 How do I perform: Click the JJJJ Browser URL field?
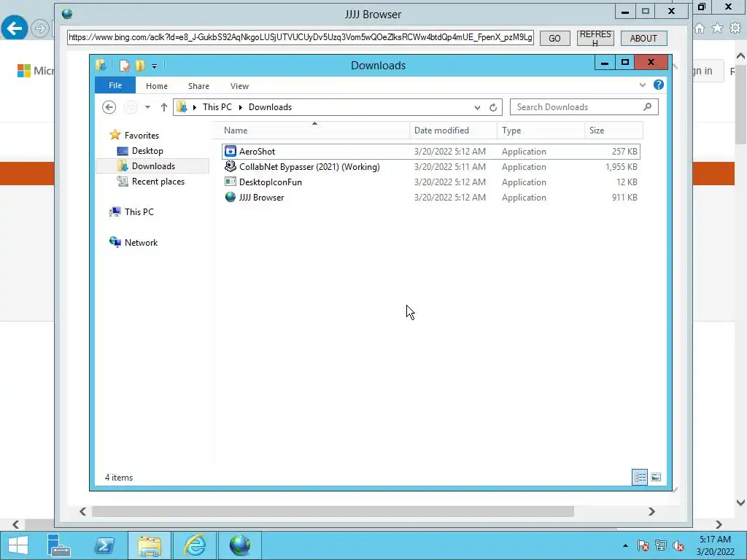point(301,37)
